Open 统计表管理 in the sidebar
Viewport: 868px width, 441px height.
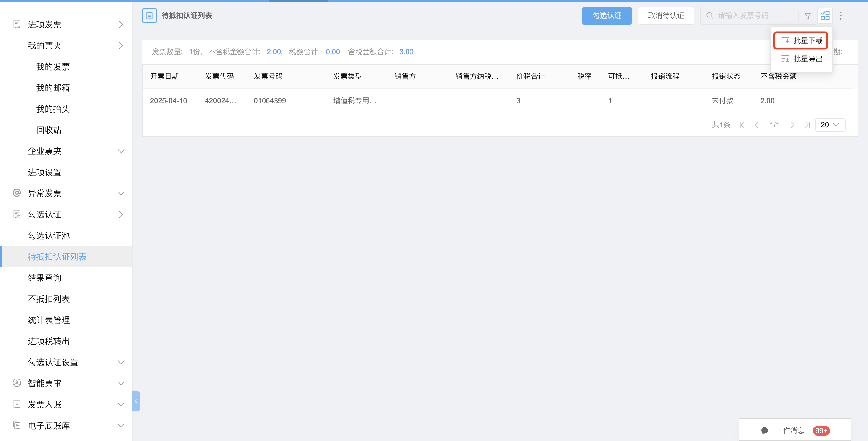[x=49, y=320]
